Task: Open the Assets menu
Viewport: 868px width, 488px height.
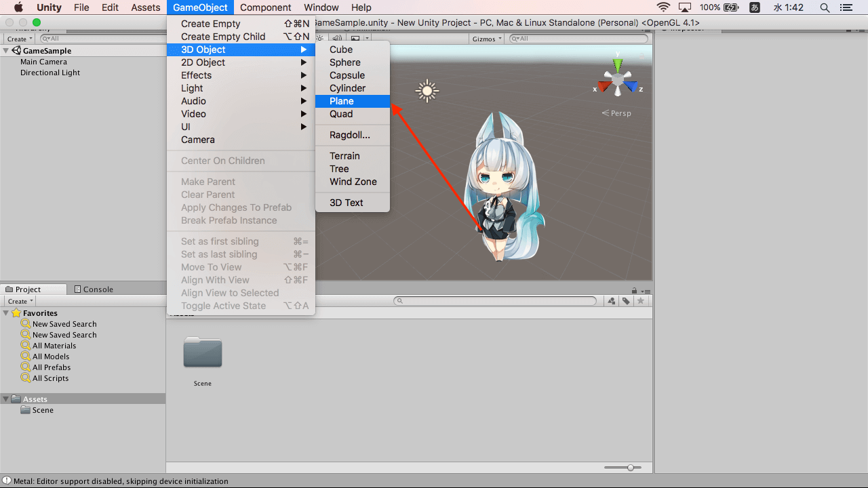Action: point(146,7)
